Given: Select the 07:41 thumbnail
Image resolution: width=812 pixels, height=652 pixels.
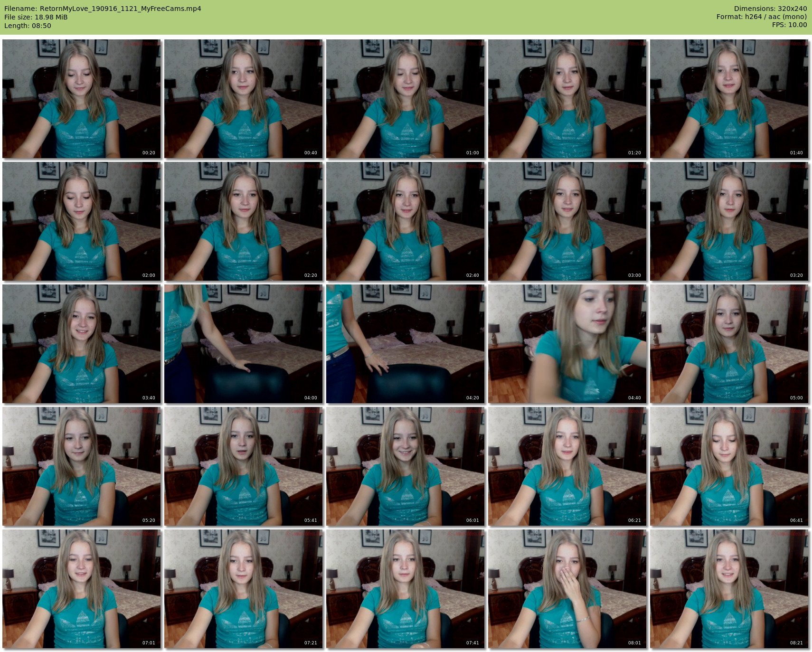Looking at the screenshot, I should click(405, 589).
